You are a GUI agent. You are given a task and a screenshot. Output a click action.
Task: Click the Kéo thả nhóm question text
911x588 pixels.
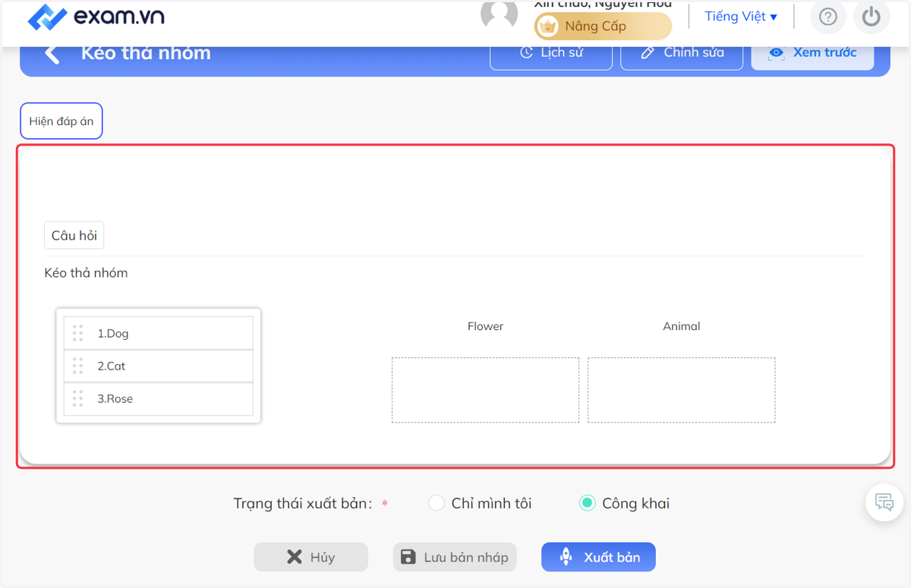(87, 273)
